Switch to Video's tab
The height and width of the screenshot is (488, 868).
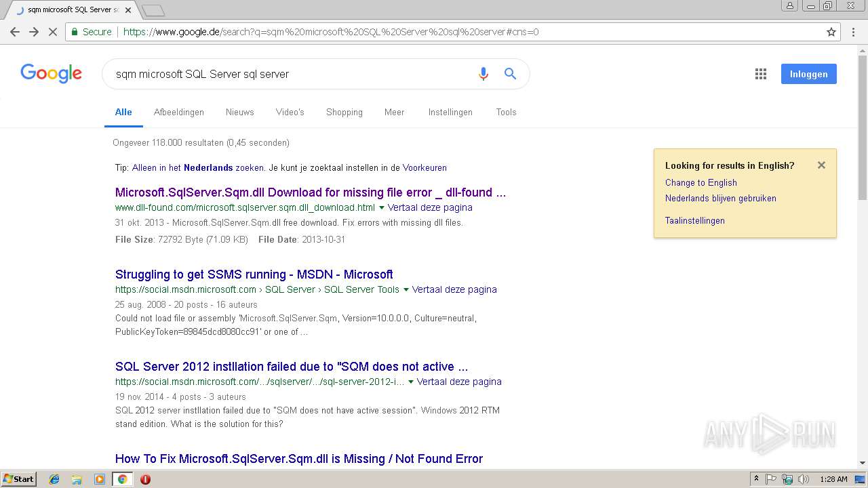coord(290,113)
